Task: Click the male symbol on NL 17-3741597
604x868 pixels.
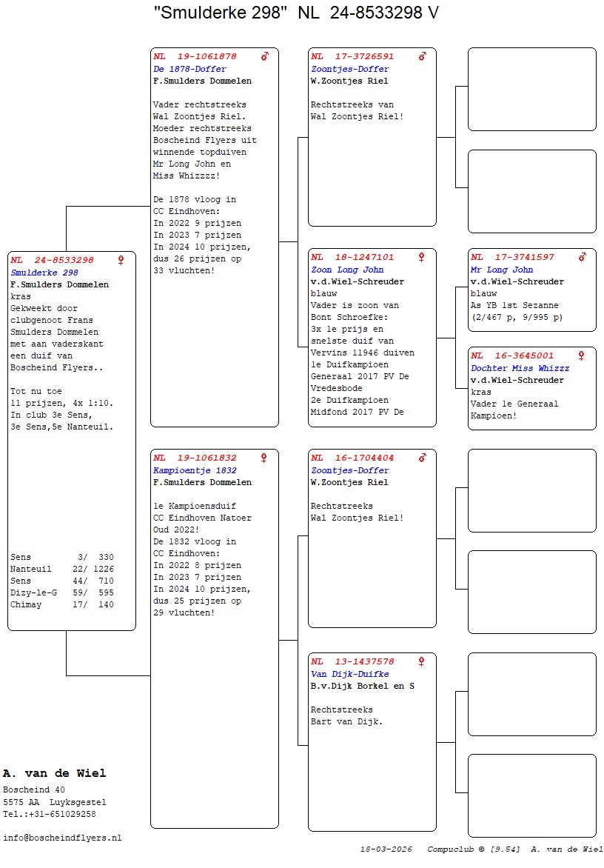Action: [583, 257]
